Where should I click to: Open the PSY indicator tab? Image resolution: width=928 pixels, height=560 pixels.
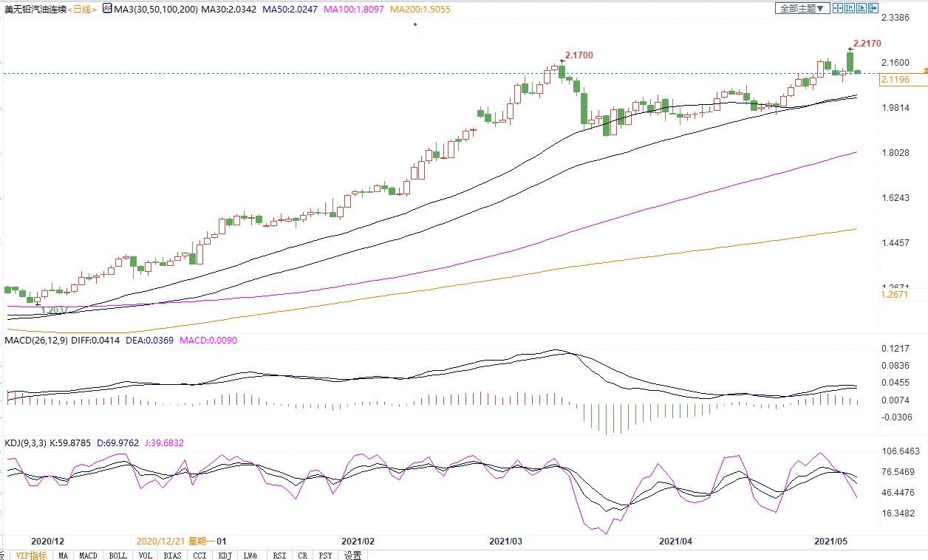(x=325, y=555)
